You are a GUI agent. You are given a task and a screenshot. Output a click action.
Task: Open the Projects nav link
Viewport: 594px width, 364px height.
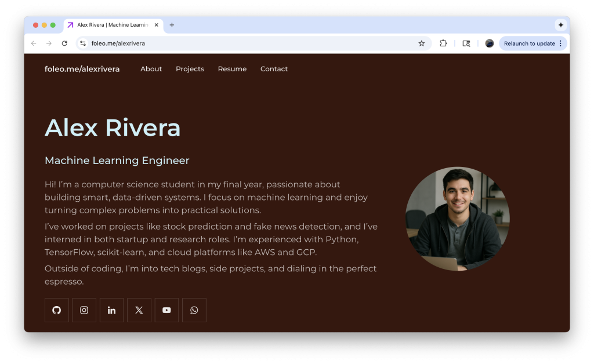click(x=190, y=69)
